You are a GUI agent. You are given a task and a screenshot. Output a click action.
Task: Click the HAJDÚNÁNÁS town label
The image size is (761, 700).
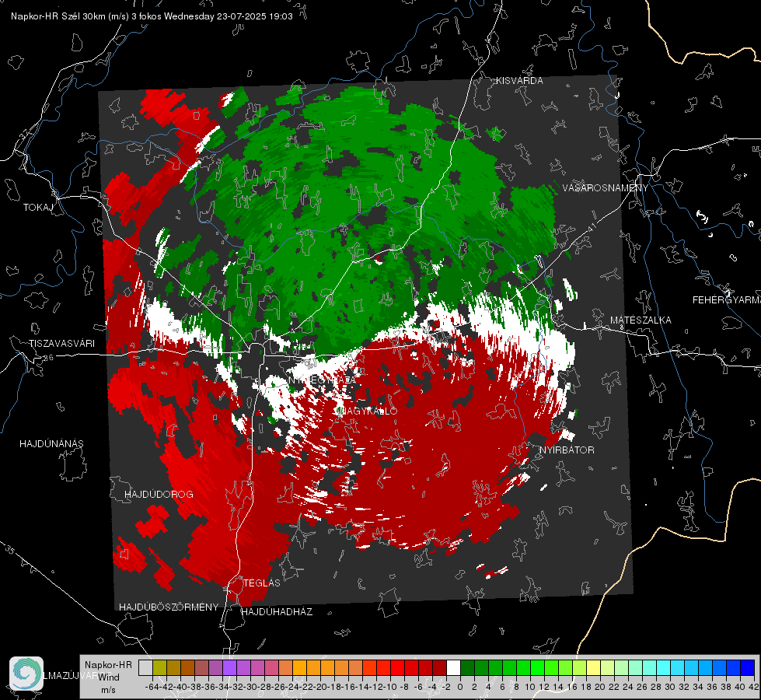[x=51, y=444]
